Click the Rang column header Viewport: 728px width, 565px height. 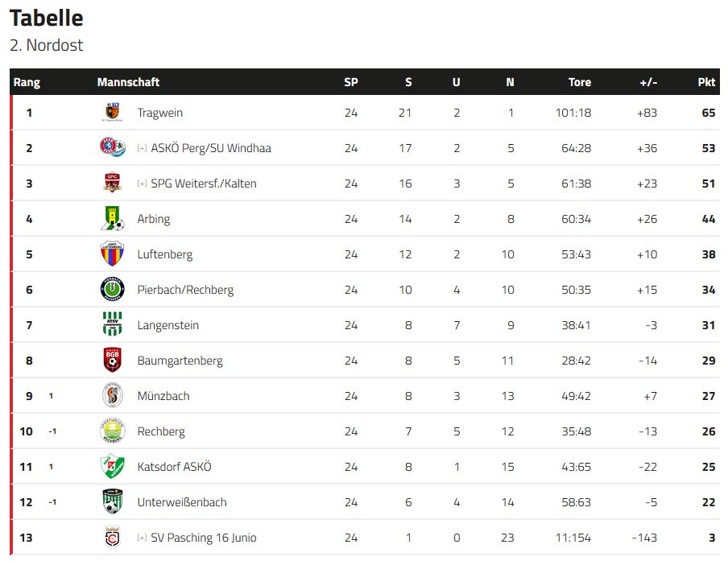[27, 82]
